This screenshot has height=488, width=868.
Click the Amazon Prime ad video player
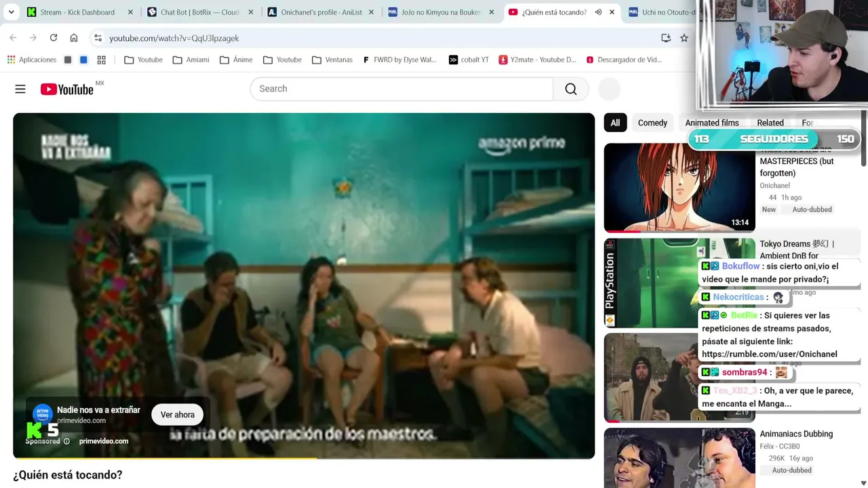pyautogui.click(x=304, y=286)
